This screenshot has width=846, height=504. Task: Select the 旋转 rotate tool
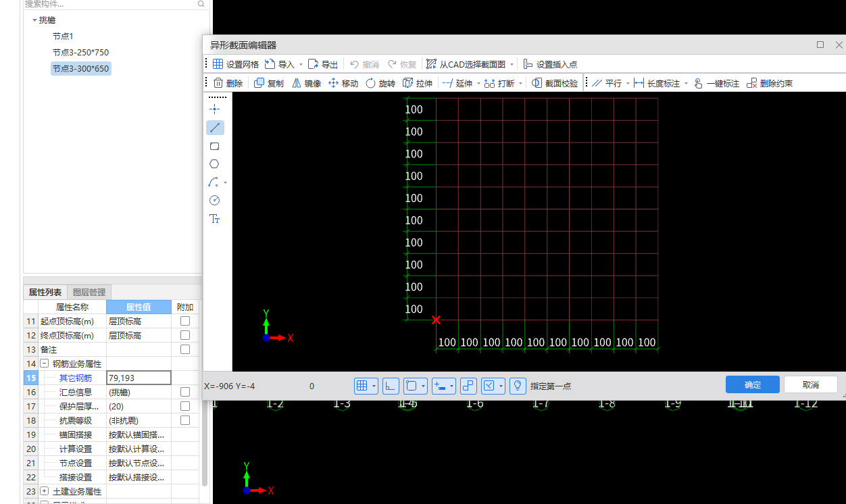coord(380,83)
